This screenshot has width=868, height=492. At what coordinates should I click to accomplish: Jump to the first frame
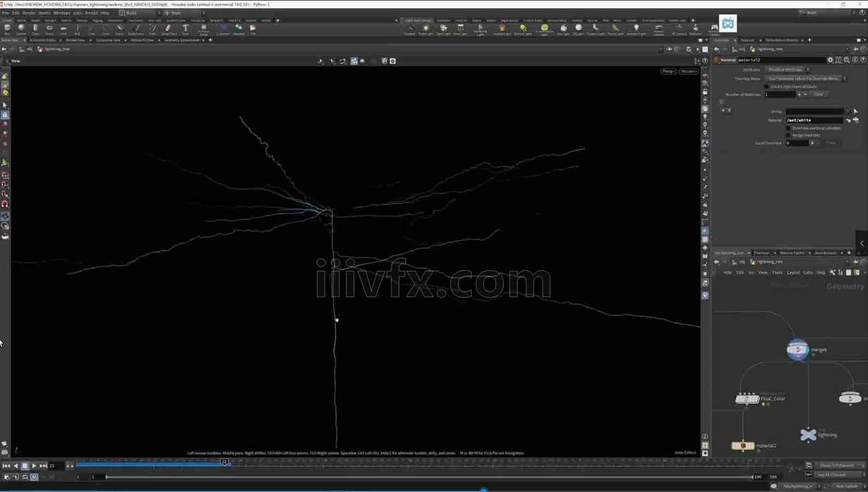pyautogui.click(x=6, y=466)
